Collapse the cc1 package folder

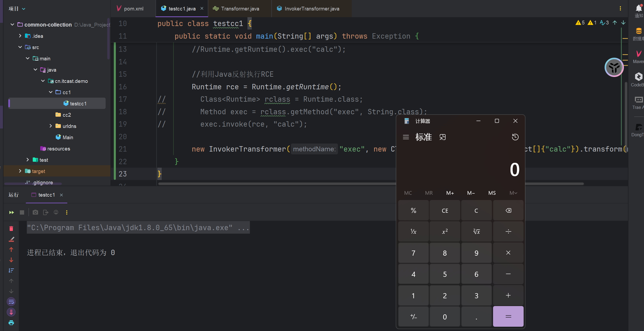51,92
